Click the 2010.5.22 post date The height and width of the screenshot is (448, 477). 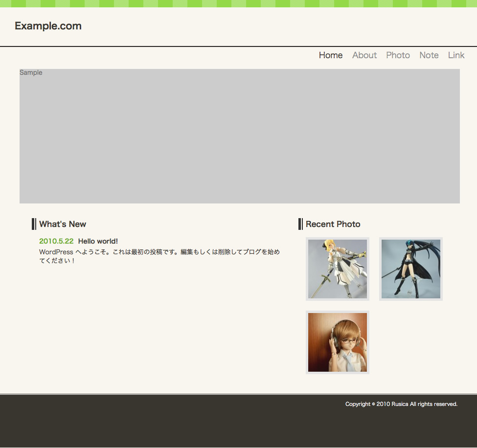56,241
